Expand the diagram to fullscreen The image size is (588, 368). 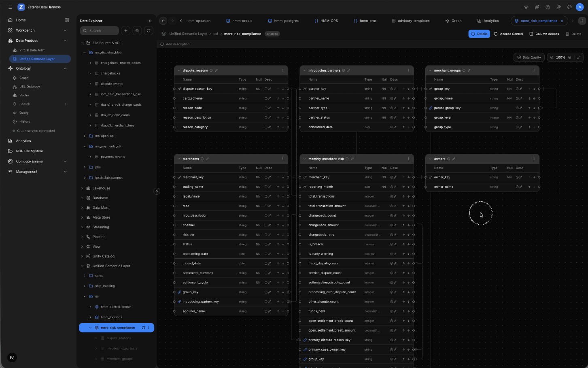(579, 57)
